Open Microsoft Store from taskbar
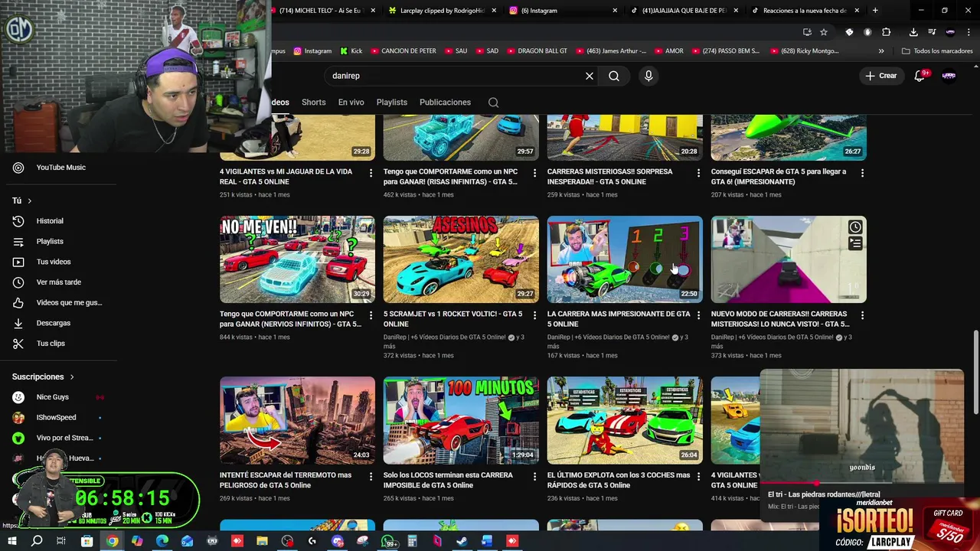 tap(87, 541)
